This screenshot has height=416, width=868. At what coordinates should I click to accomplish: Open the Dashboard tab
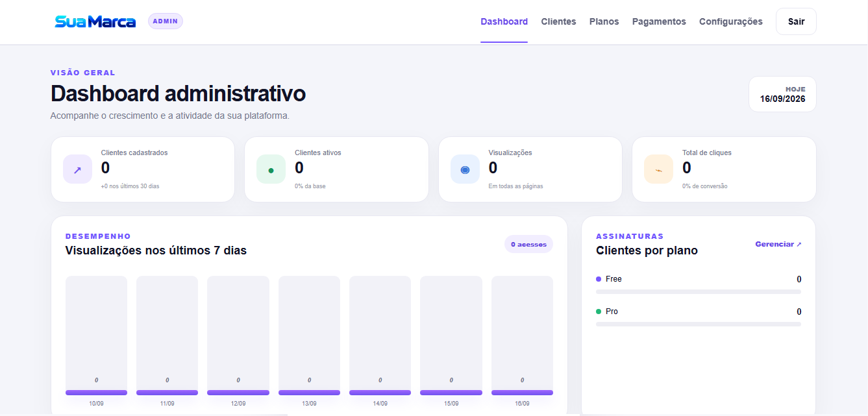[x=504, y=21]
